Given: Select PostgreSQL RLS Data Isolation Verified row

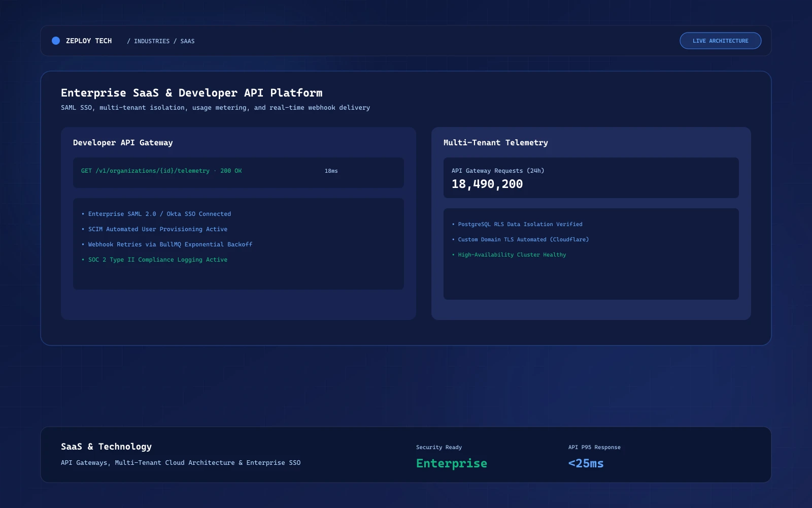Looking at the screenshot, I should [517, 224].
